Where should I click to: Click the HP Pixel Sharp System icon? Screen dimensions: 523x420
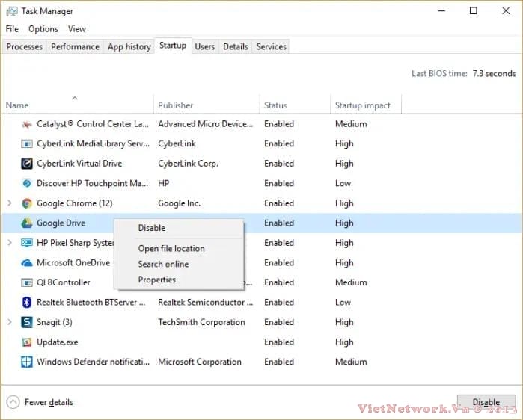[27, 243]
